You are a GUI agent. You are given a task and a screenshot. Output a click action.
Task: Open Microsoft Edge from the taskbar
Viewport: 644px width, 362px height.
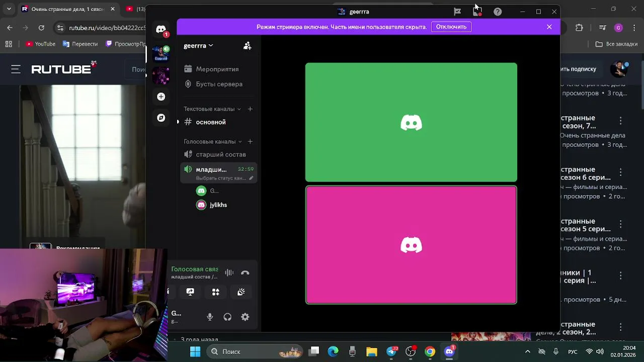pos(333,351)
